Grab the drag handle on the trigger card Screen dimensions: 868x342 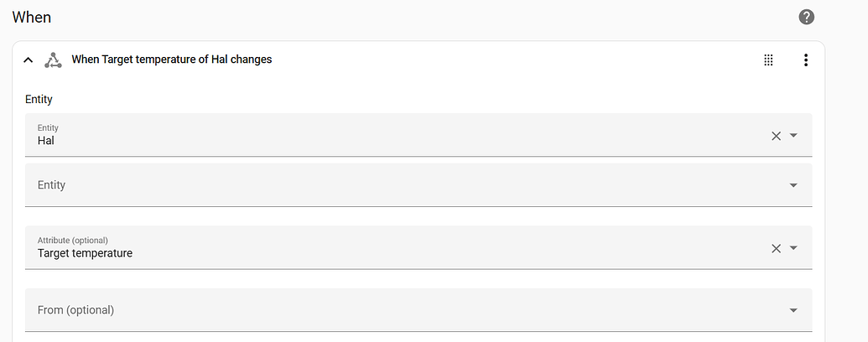(x=768, y=60)
